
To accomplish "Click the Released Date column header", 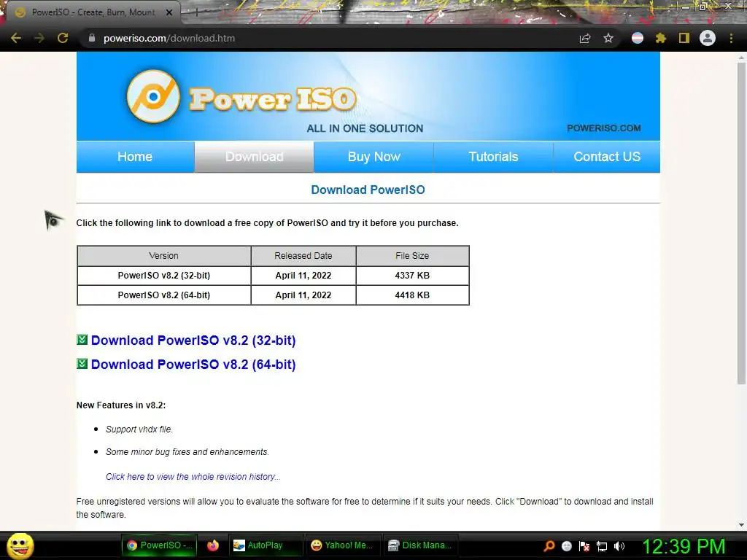I will tap(303, 256).
